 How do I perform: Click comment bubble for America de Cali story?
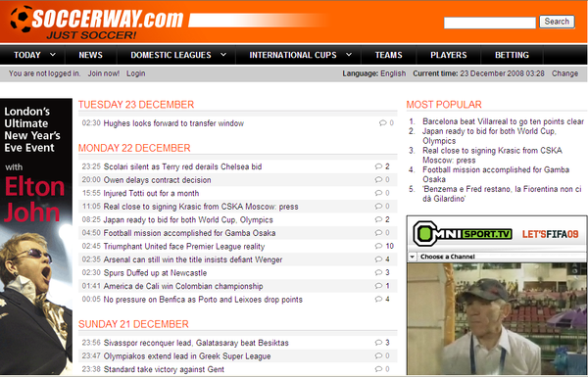[x=378, y=286]
